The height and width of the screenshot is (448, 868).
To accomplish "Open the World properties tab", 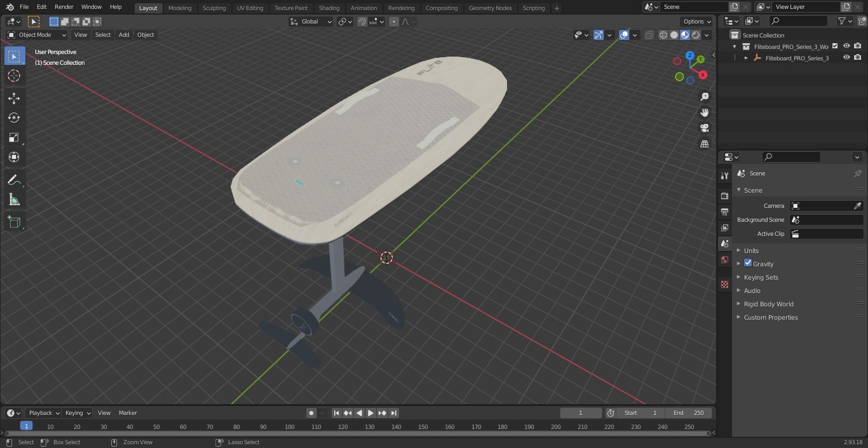I will [724, 260].
